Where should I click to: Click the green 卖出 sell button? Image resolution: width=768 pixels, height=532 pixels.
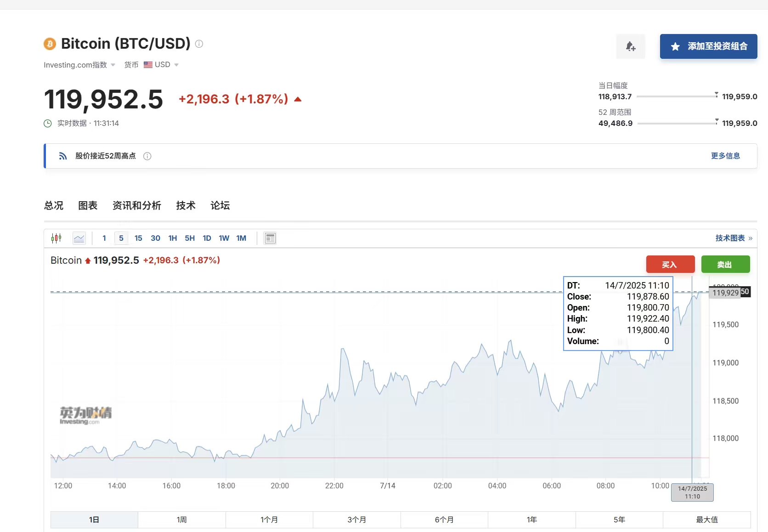tap(725, 264)
